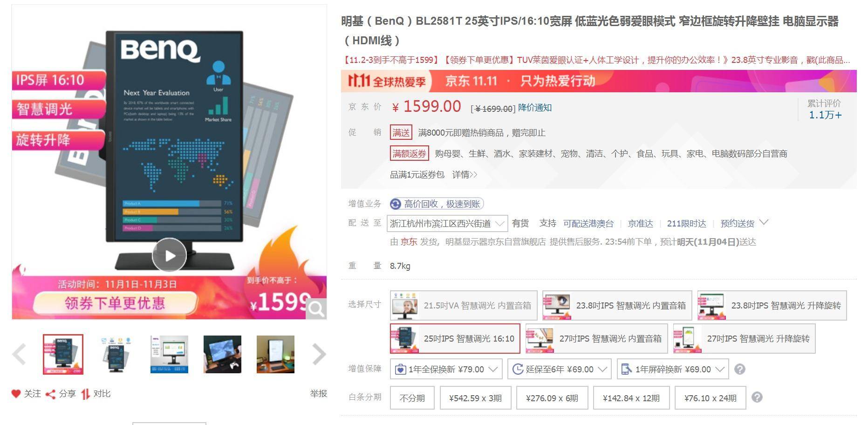Open delivery address dropdown 浙江杭州市滨江区西兴街道
This screenshot has width=868, height=425.
click(447, 224)
